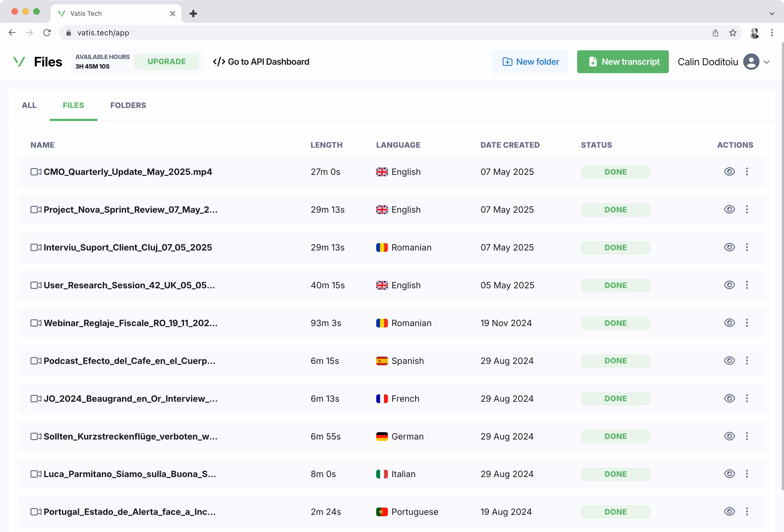Click eye icon for Project_Nova_Sprint_Review row

729,209
